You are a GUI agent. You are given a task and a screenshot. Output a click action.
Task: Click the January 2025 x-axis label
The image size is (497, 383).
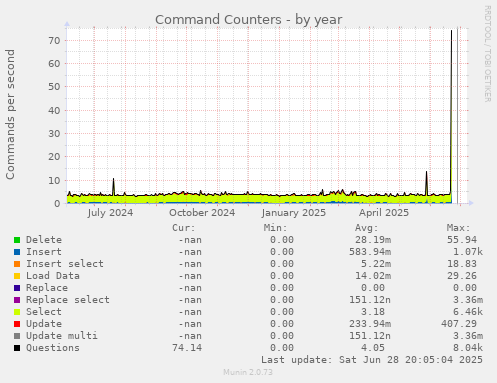294,213
